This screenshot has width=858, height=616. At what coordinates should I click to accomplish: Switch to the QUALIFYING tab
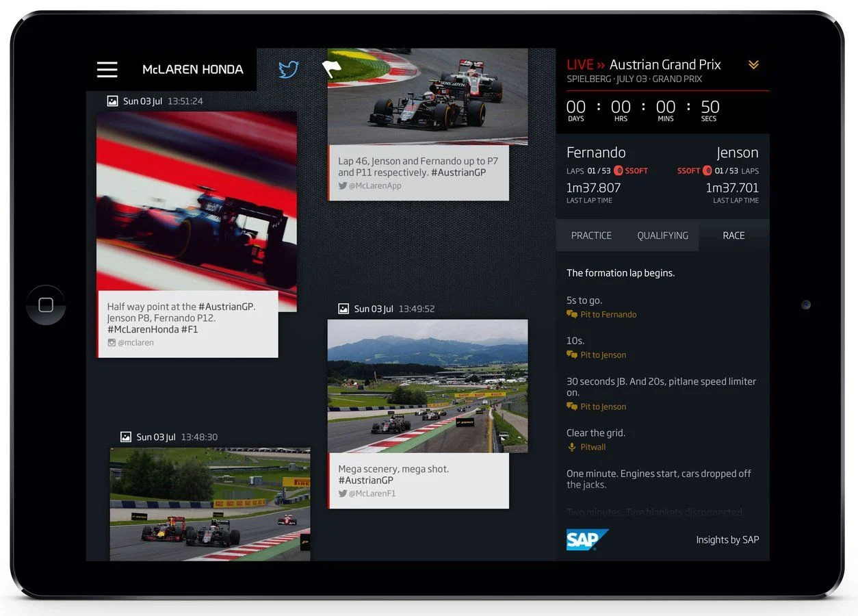[x=662, y=235]
